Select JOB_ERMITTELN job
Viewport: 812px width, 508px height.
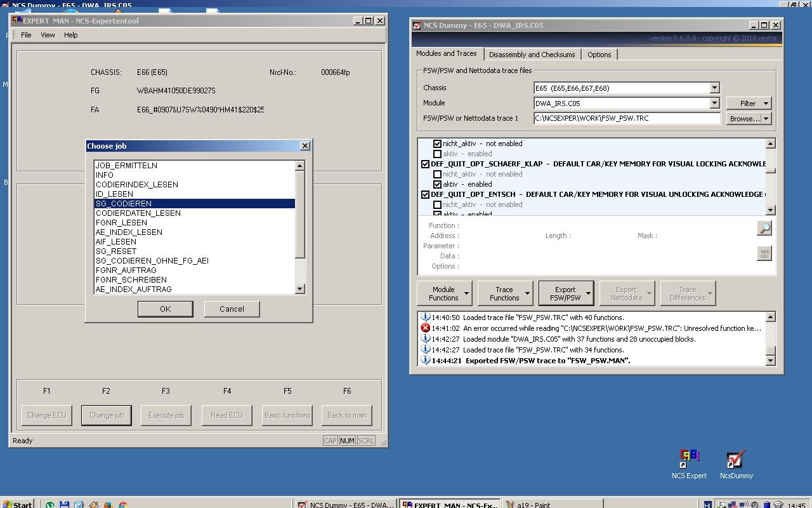(x=195, y=165)
